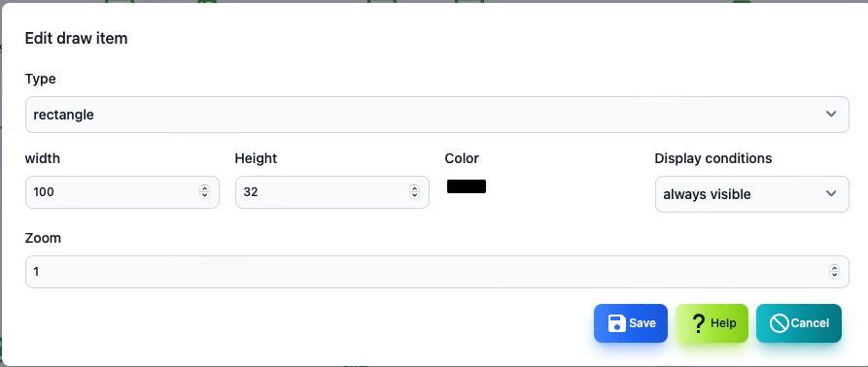Open the Type dropdown showing rectangle
The width and height of the screenshot is (868, 367).
[x=437, y=115]
